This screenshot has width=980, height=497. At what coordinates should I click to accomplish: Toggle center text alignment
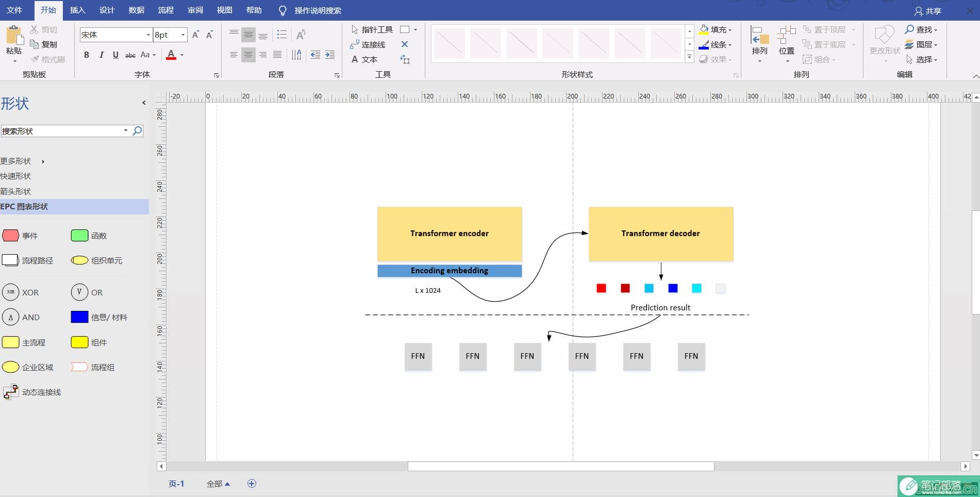click(248, 55)
